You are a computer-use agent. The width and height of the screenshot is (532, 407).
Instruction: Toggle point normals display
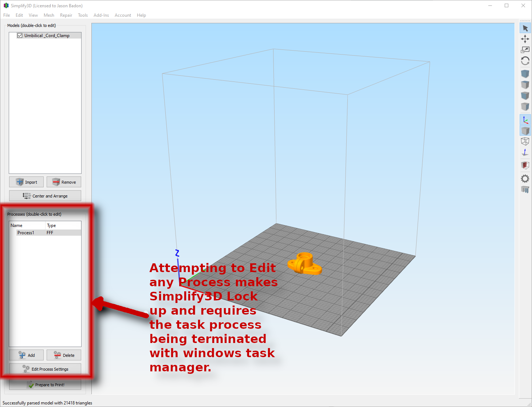pos(525,152)
